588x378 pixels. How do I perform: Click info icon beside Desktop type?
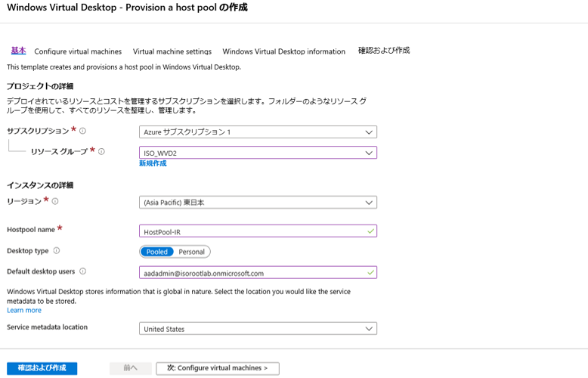point(57,250)
